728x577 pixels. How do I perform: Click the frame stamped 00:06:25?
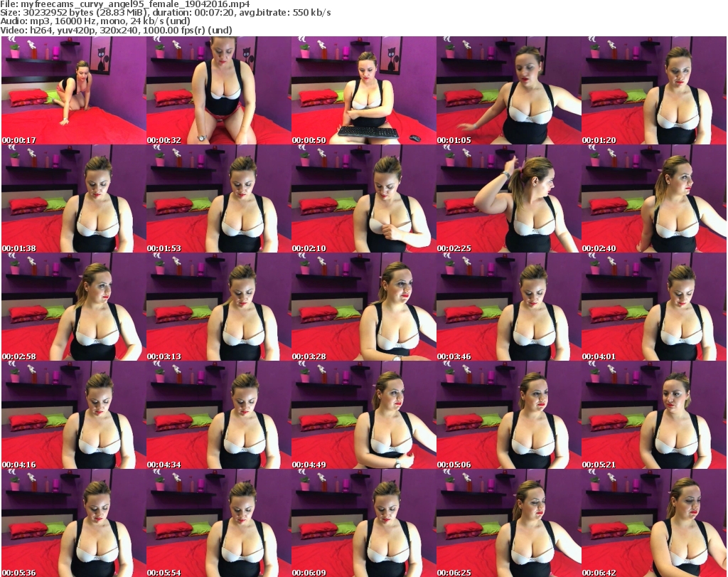[x=509, y=523]
